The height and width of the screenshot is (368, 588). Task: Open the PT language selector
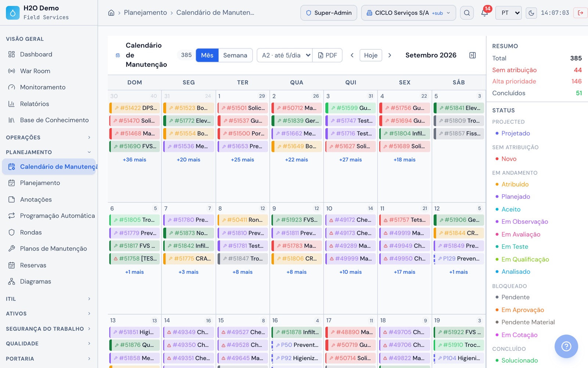click(x=509, y=13)
